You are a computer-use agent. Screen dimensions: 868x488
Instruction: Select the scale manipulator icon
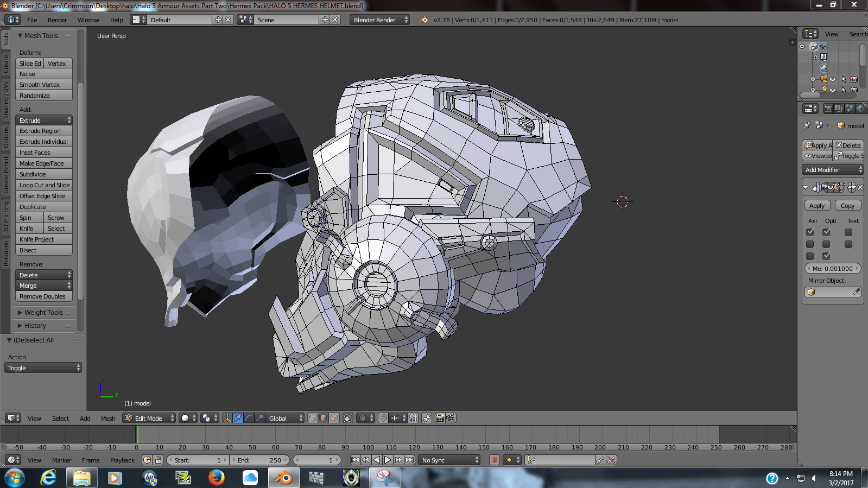259,418
